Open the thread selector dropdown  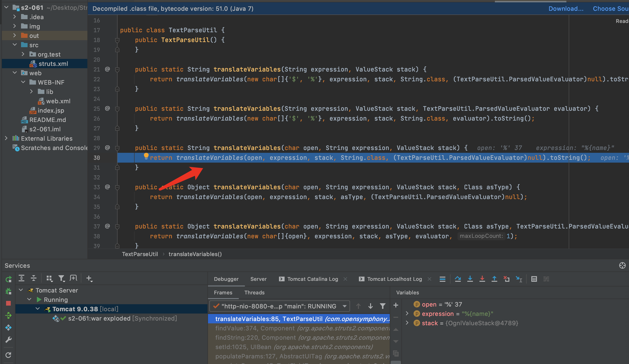point(279,306)
